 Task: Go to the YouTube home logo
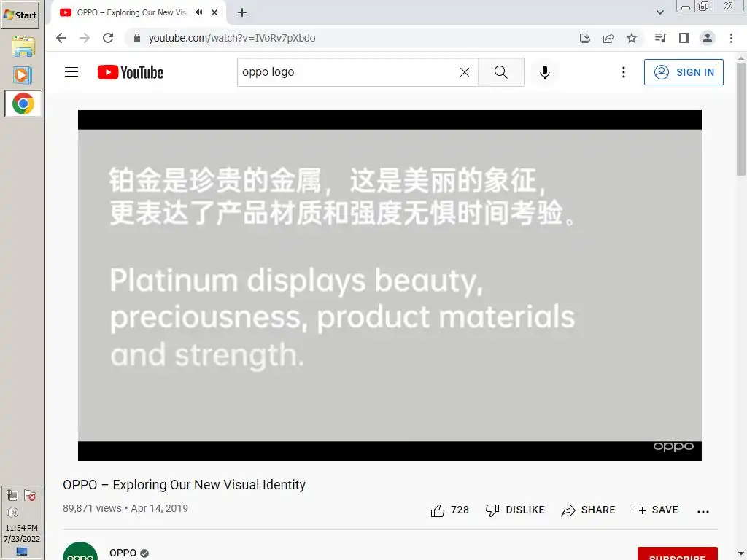coord(131,72)
